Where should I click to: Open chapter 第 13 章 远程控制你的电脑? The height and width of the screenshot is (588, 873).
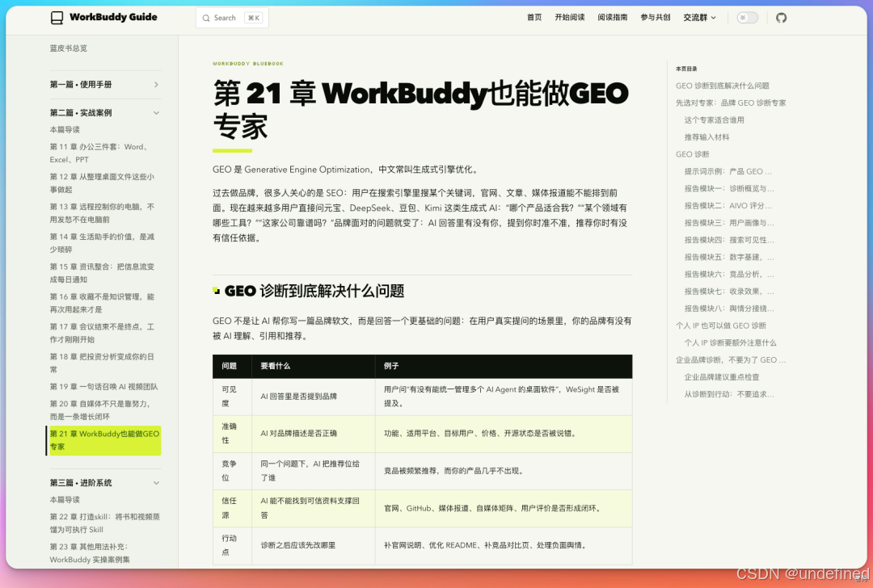point(102,213)
